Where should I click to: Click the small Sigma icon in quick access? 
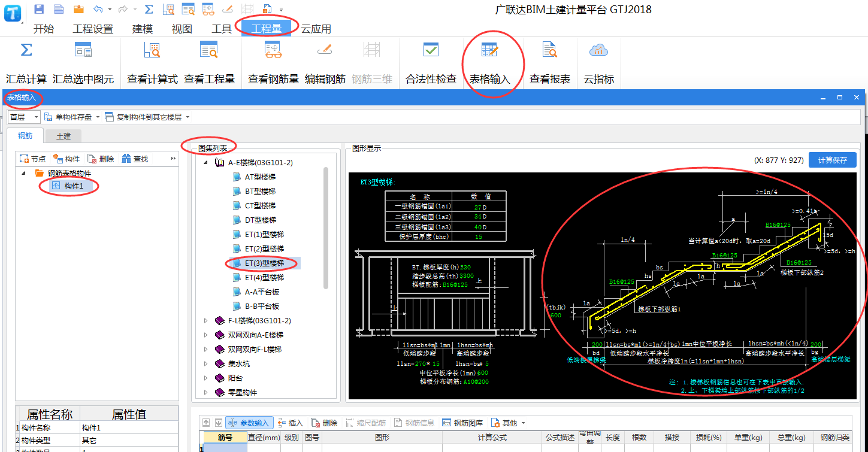coord(149,9)
